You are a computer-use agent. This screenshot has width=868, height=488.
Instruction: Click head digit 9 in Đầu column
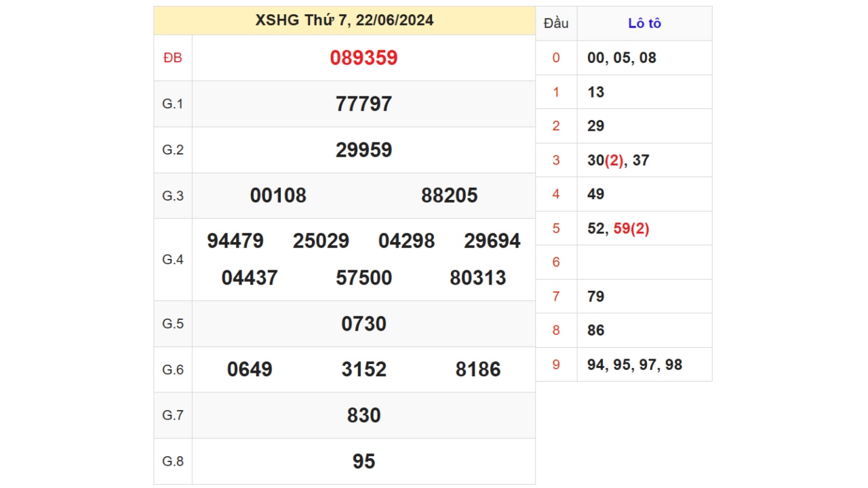[556, 365]
